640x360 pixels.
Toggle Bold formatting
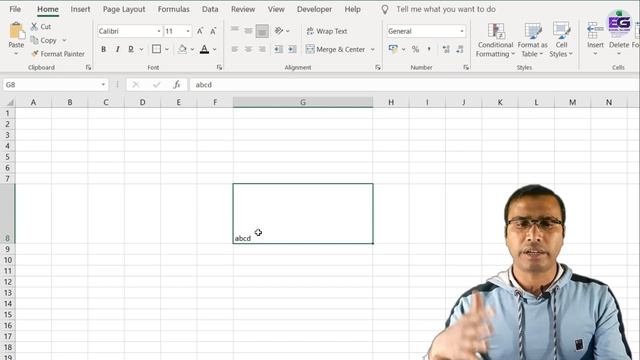point(104,49)
